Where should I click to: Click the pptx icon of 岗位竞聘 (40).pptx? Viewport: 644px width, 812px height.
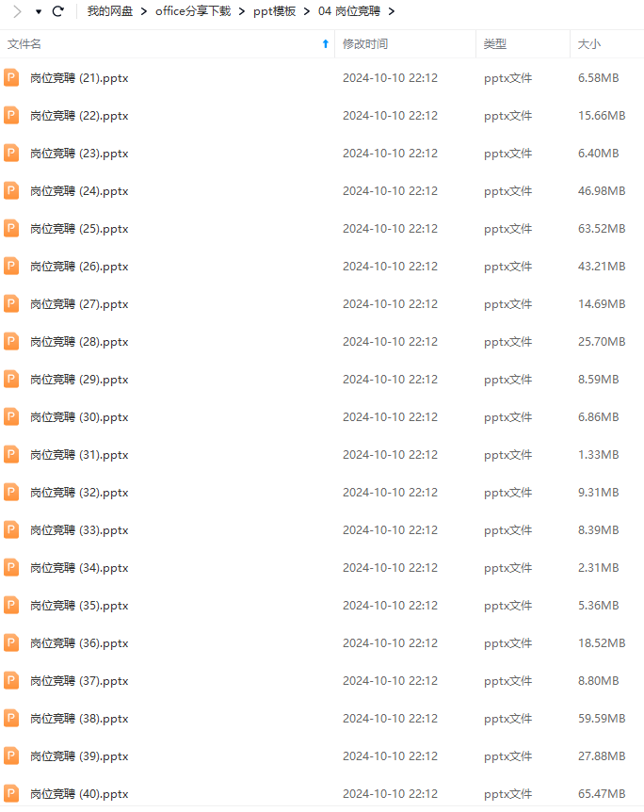pos(11,793)
